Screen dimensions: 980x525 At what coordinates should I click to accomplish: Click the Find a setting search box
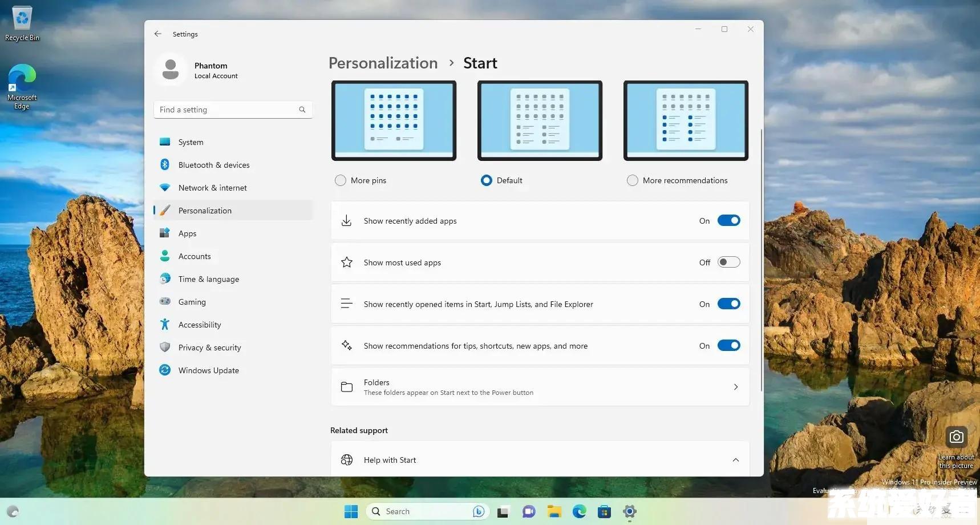[x=228, y=110]
